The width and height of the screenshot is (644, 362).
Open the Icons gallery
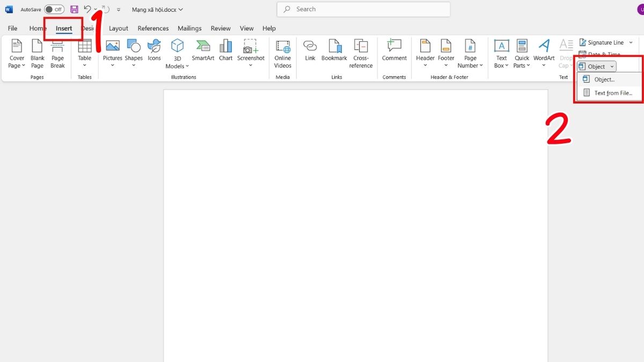[x=154, y=50]
